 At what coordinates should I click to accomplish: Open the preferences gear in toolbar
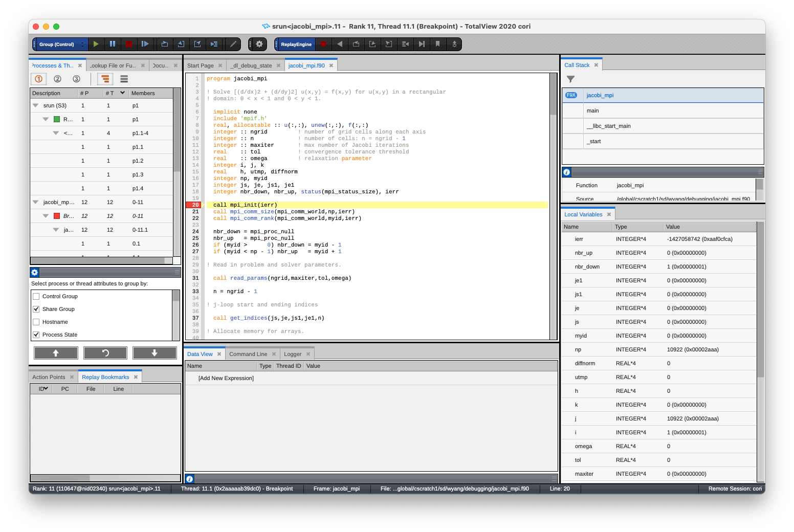click(x=259, y=44)
